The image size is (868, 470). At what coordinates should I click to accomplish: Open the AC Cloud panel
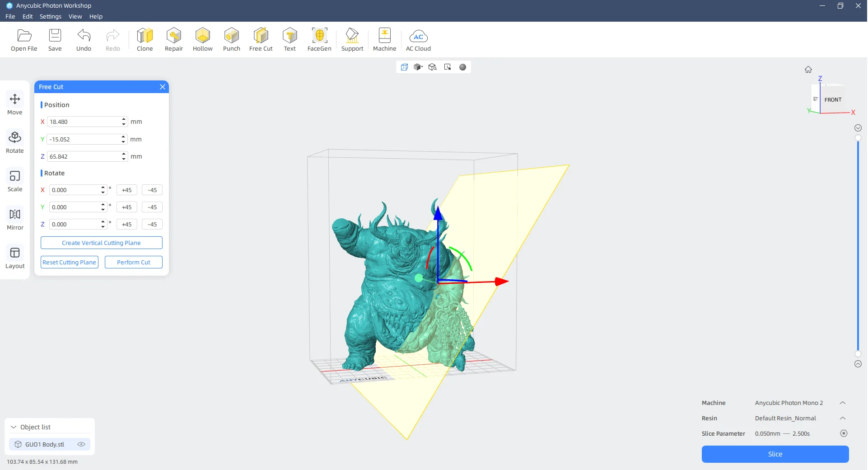click(x=418, y=39)
